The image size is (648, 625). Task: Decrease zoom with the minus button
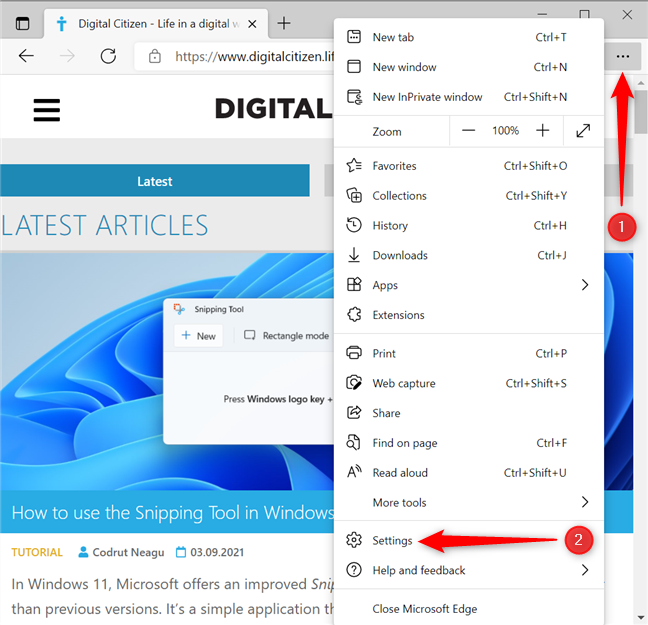[468, 131]
